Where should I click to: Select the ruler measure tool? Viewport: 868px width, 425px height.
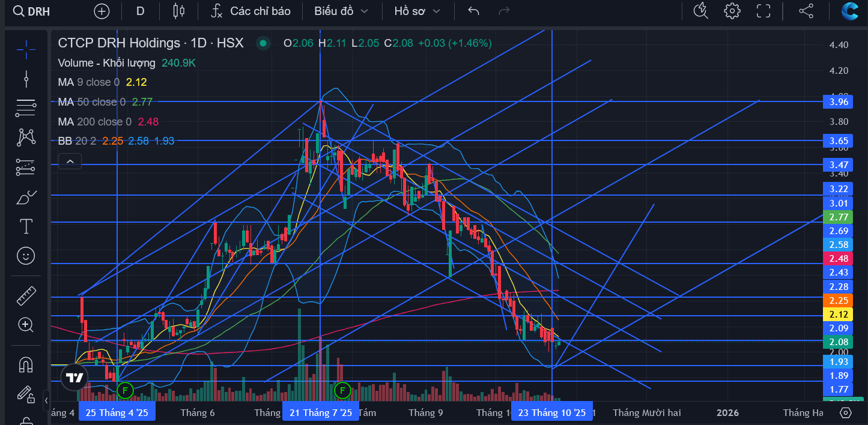(26, 295)
